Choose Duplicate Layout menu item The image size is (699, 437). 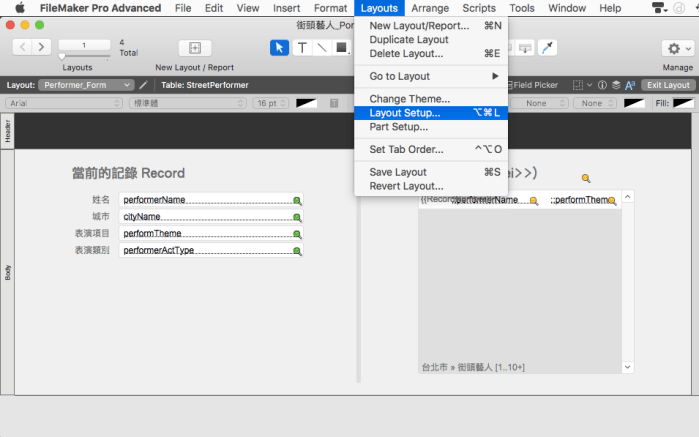point(431,40)
